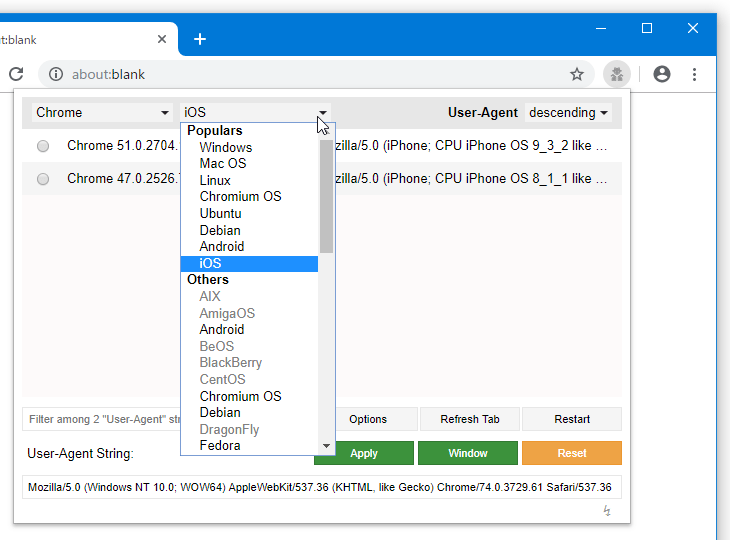
Task: Click the greyed-out BlackBerry option
Action: click(x=249, y=363)
